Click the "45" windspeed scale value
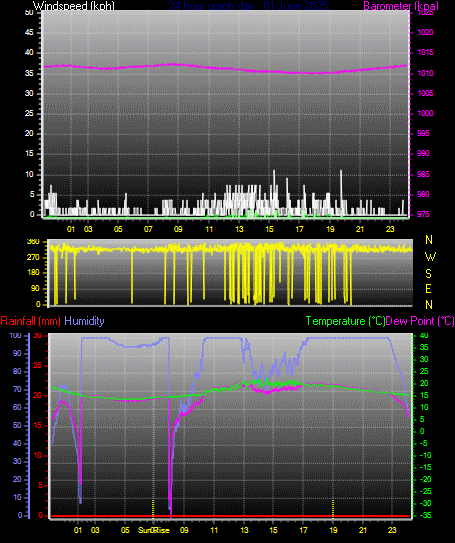This screenshot has width=455, height=543. click(29, 32)
